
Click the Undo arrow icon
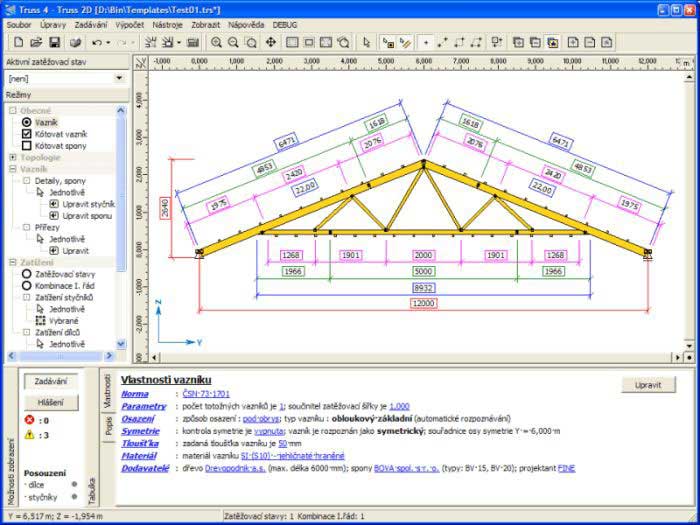pos(96,42)
